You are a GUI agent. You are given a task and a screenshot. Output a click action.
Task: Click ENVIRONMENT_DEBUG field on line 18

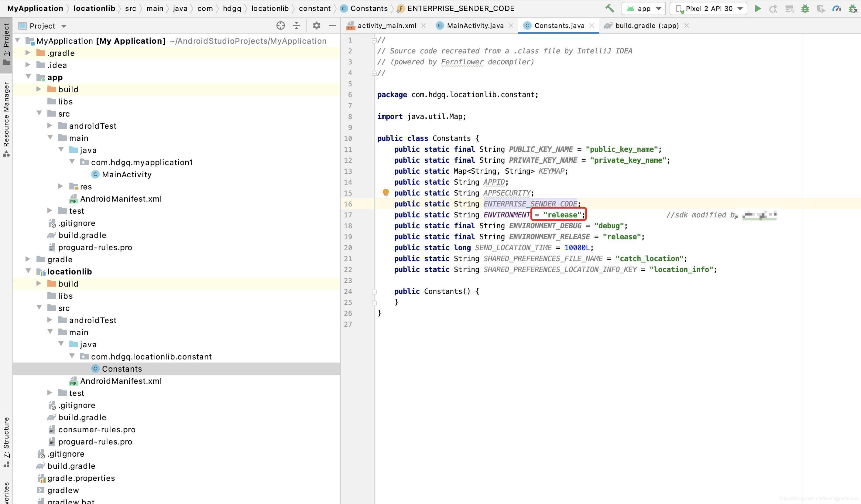pos(545,226)
